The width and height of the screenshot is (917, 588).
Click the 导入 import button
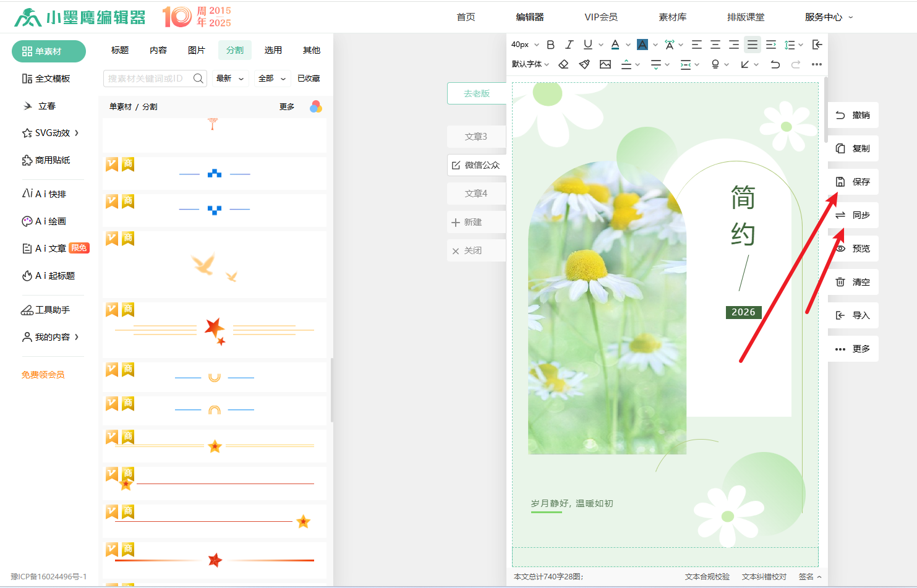(853, 315)
